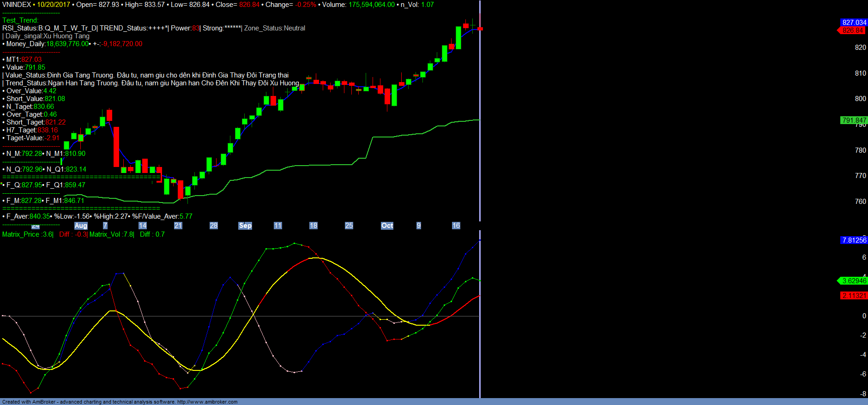Select date label 16 on the time axis
The image size is (868, 405).
[456, 226]
